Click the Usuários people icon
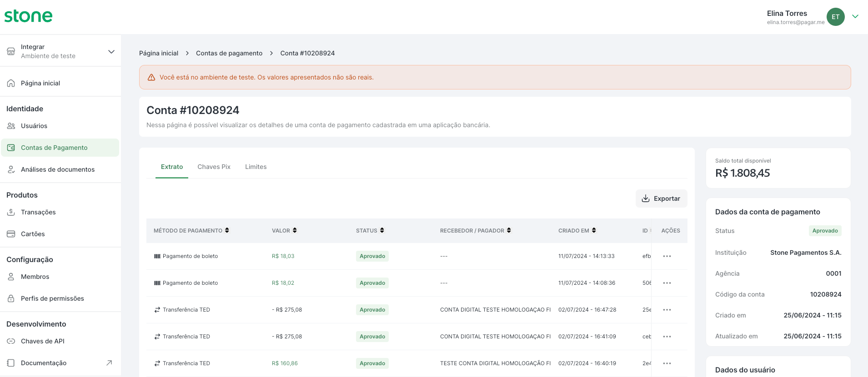Screen dimensions: 868x377 [x=11, y=126]
